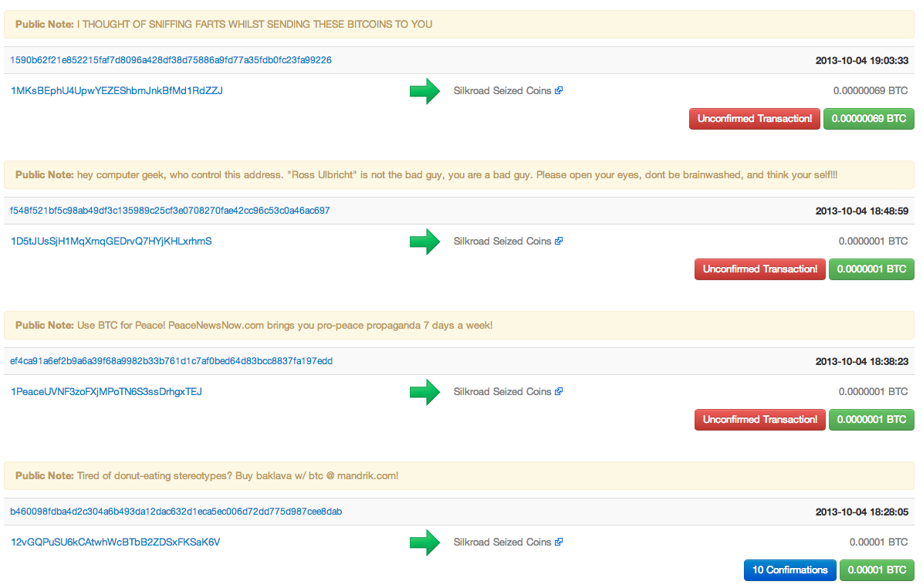Open Silkroad Seized Coins label in 18:38:23 transaction

pos(502,392)
